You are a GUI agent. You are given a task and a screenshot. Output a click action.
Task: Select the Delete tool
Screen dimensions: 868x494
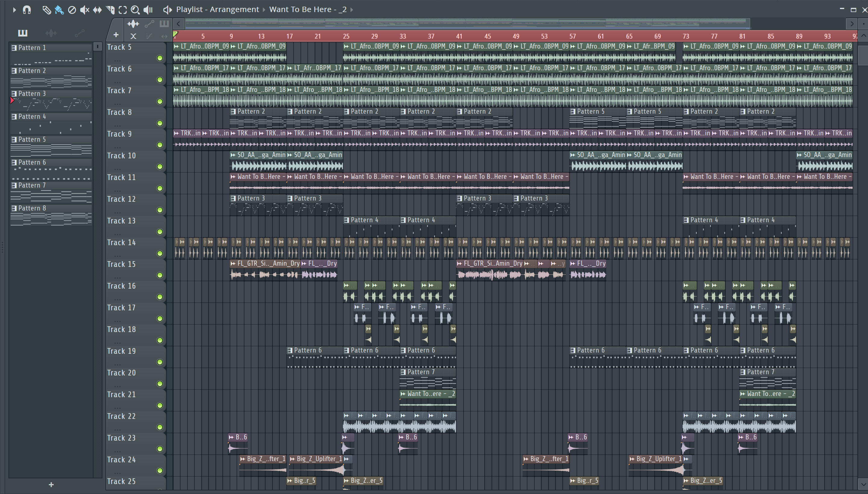pos(72,10)
